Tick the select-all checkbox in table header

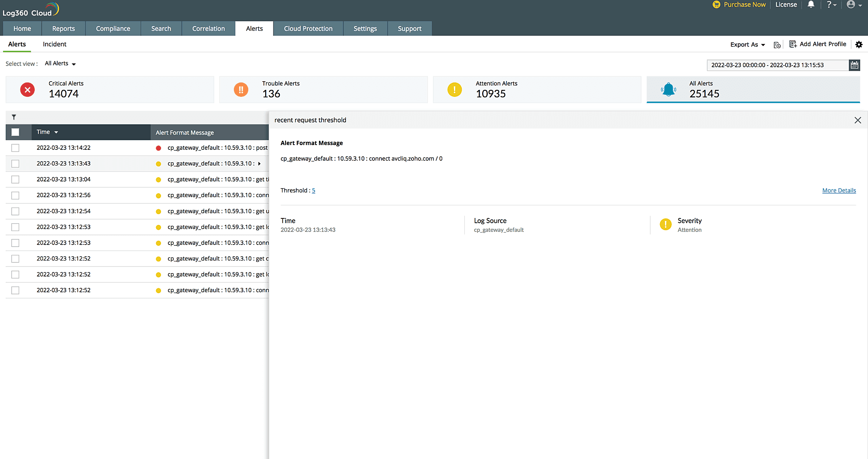[x=15, y=132]
